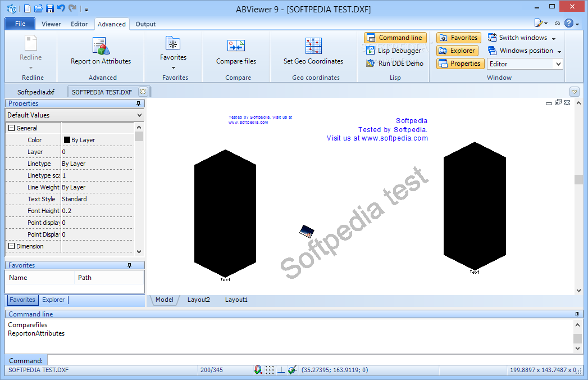Undo the last action
Screen dimensions: 588x380
61,8
